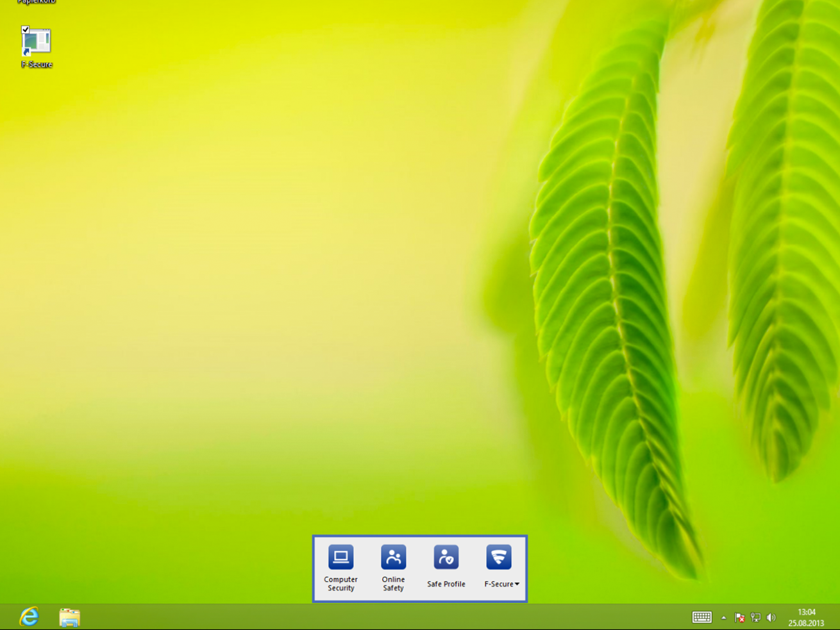Open the Action Center flag with error
This screenshot has width=840, height=630.
pyautogui.click(x=739, y=618)
